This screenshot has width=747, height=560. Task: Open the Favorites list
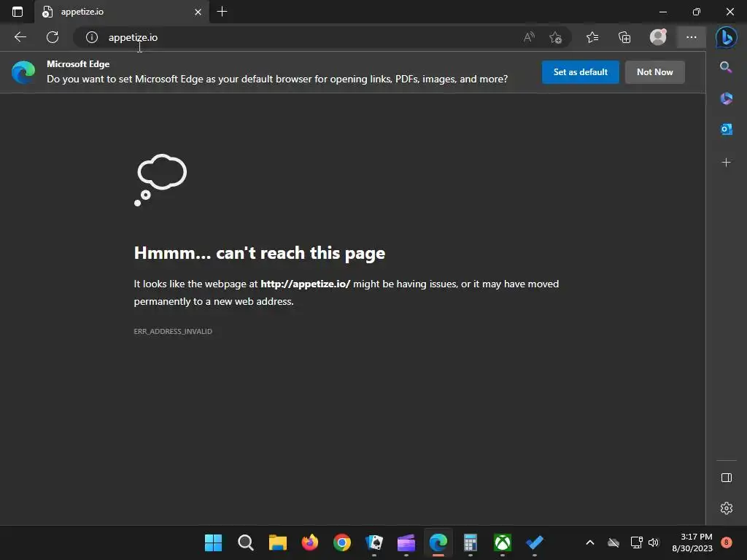point(592,37)
